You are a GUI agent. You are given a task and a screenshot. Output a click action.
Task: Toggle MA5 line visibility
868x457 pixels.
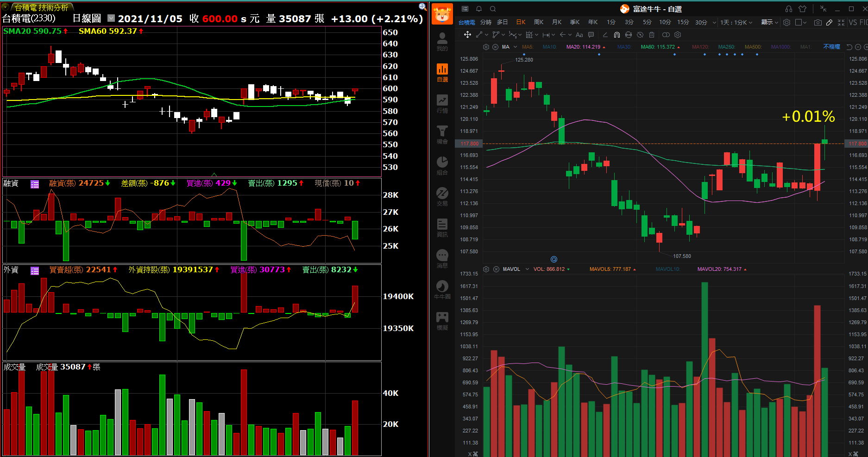(528, 47)
